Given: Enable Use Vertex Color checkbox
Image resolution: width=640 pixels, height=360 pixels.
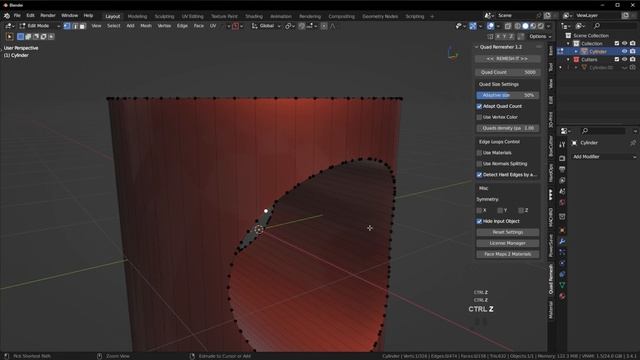Looking at the screenshot, I should point(479,118).
